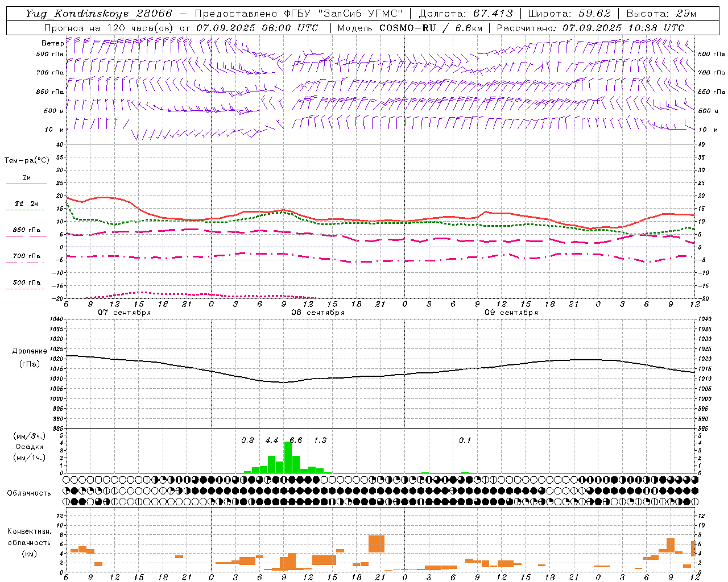Click the solid line sample under 2м legend

click(x=26, y=184)
